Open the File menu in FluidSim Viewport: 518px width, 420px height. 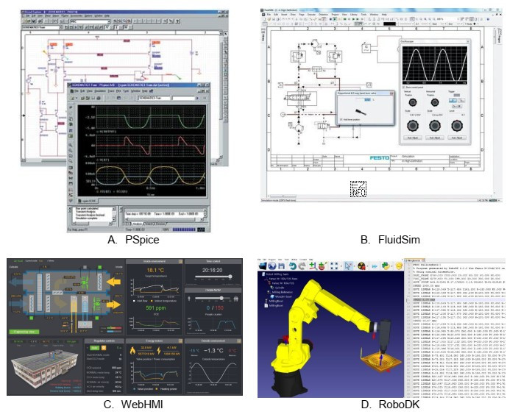coord(269,15)
